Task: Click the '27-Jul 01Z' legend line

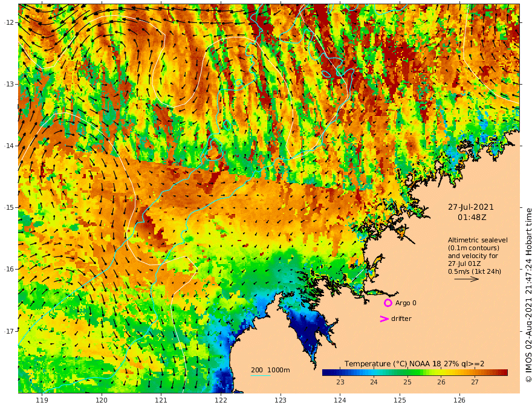Action: (464, 264)
